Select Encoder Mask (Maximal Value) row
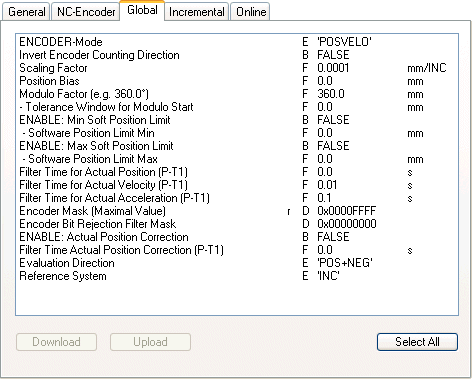472x379 pixels. click(237, 211)
